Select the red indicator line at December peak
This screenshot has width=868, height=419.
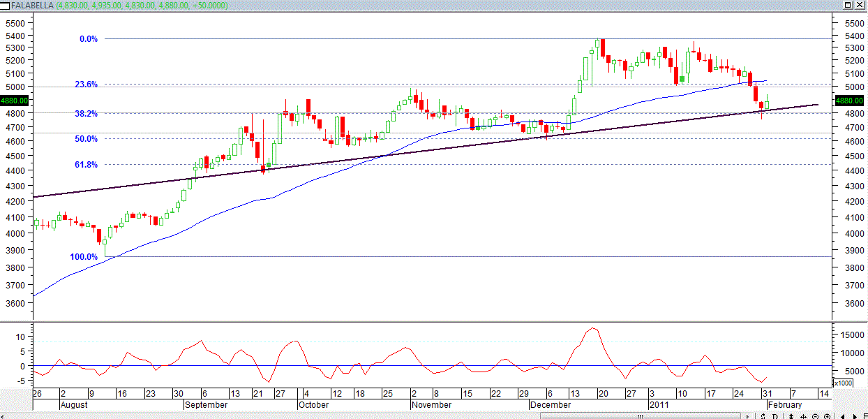coord(593,328)
